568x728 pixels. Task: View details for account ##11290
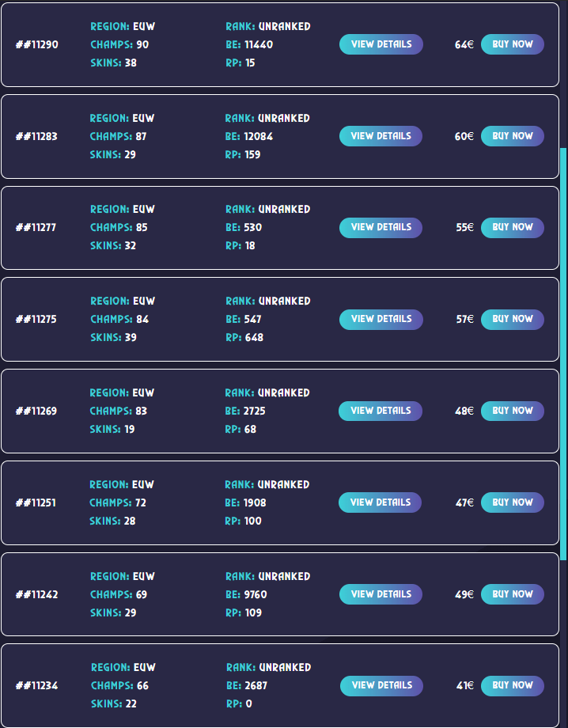pyautogui.click(x=381, y=44)
